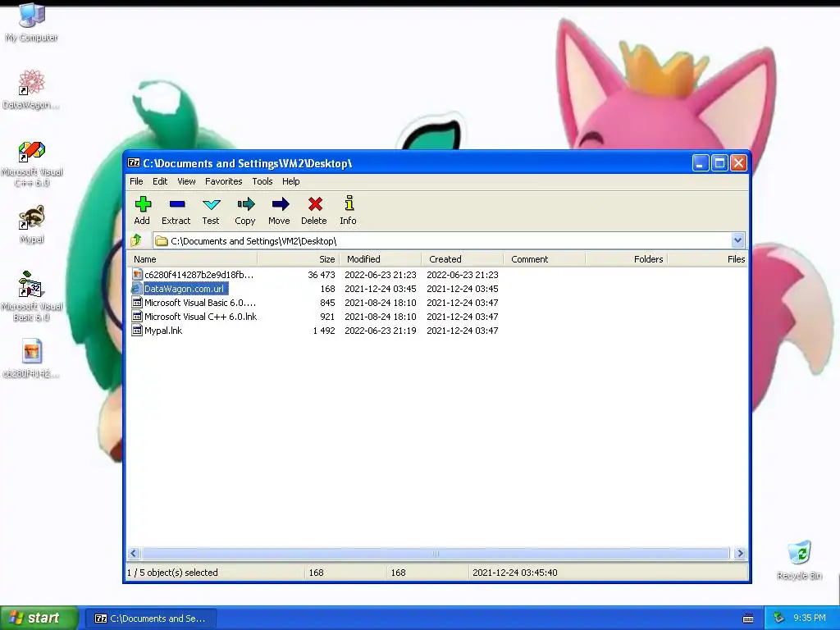This screenshot has height=630, width=840.
Task: Maximize the 7-Zip window
Action: pos(719,162)
